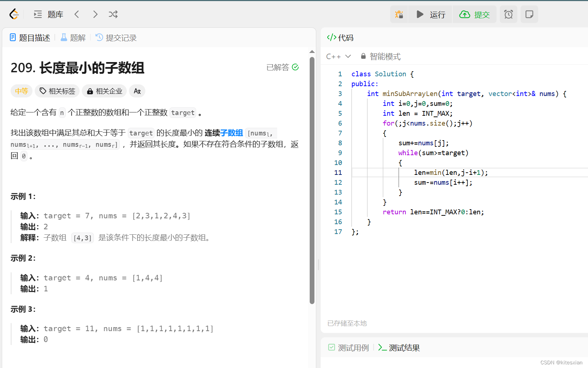Viewport: 588px width, 368px height.
Task: Toggle the 智能模式 lock
Action: pos(363,56)
